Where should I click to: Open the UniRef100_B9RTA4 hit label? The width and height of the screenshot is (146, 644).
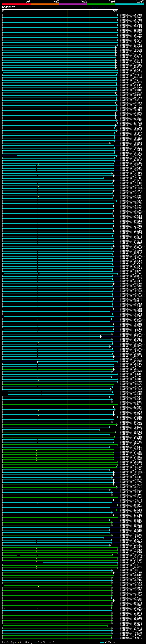coord(131,30)
